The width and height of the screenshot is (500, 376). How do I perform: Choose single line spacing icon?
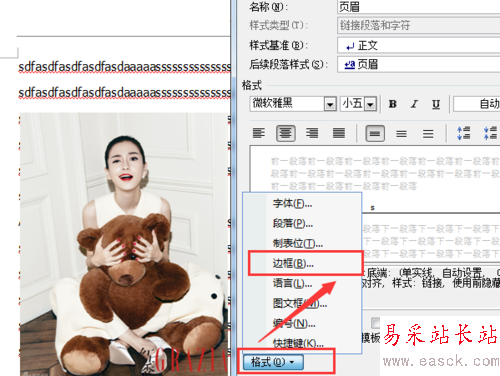[375, 134]
